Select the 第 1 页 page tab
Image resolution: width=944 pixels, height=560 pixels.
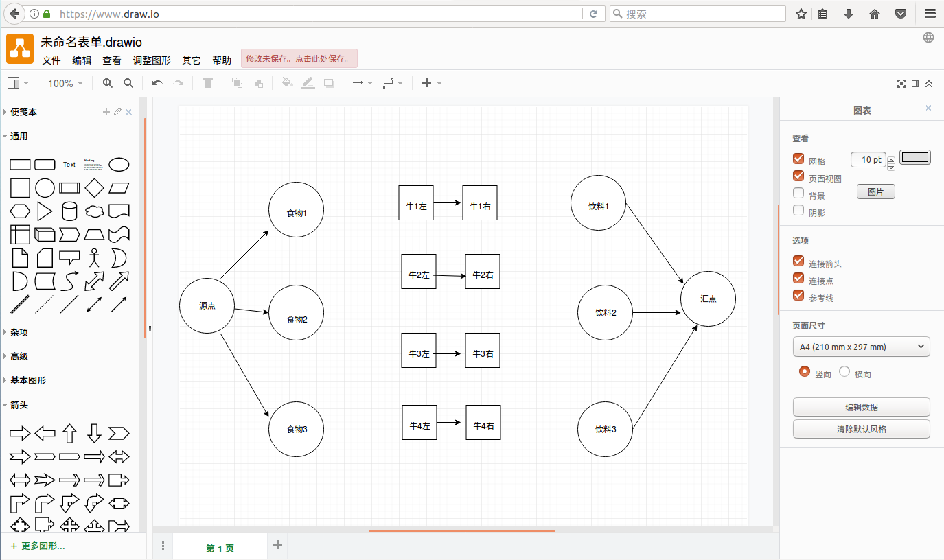coord(220,548)
